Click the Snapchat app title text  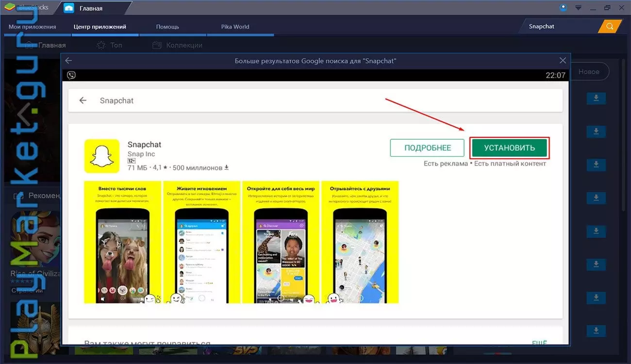(x=144, y=145)
